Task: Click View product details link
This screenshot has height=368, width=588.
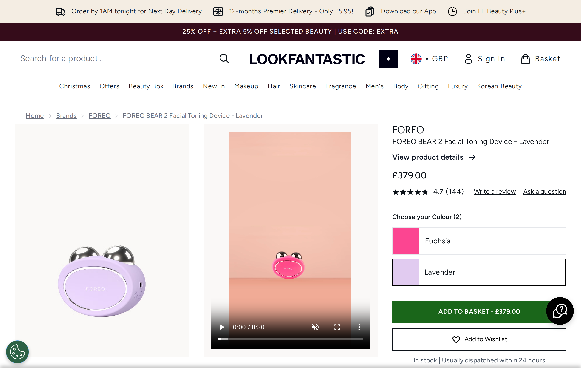Action: (x=428, y=157)
